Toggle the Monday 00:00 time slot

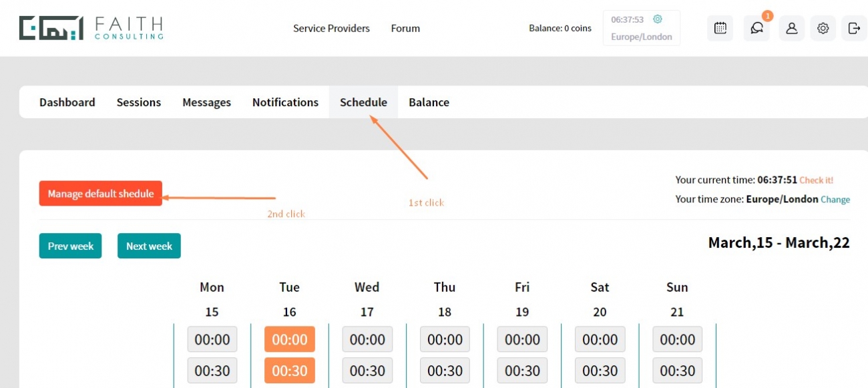[x=212, y=339]
